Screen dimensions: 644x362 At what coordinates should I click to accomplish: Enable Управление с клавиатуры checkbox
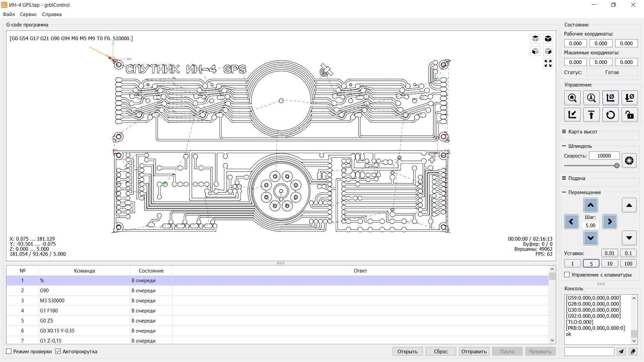(x=567, y=275)
